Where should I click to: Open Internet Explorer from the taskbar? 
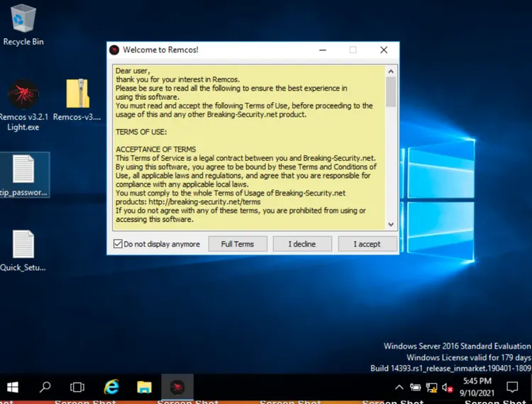[111, 387]
